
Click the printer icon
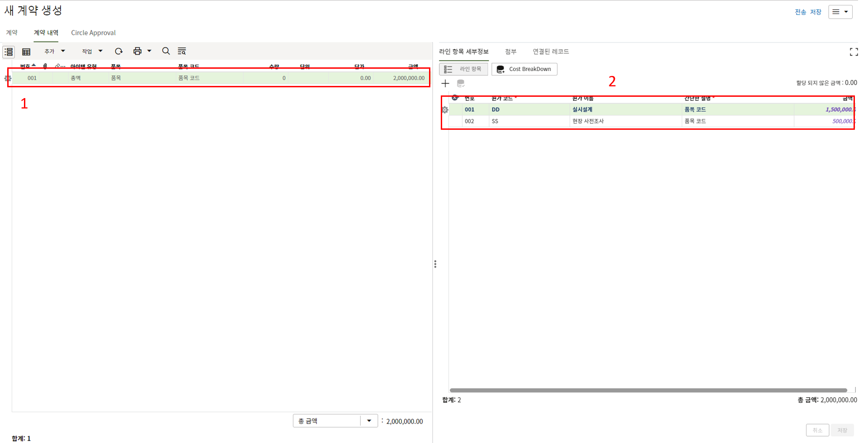pyautogui.click(x=137, y=51)
